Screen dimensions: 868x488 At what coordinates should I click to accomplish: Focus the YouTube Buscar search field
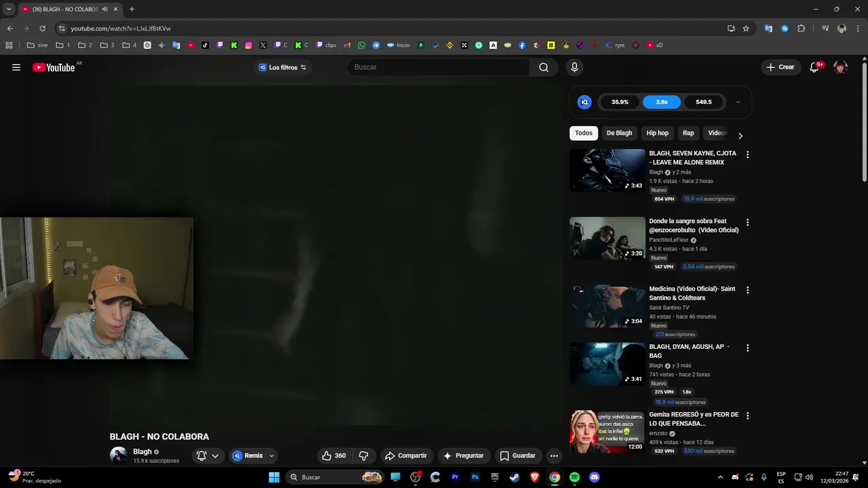tap(438, 67)
